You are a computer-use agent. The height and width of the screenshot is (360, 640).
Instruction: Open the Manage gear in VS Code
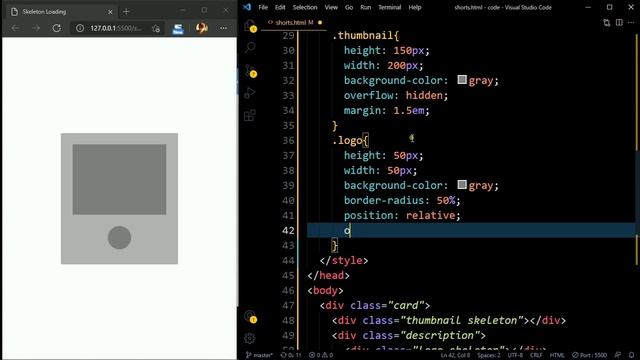pyautogui.click(x=250, y=338)
